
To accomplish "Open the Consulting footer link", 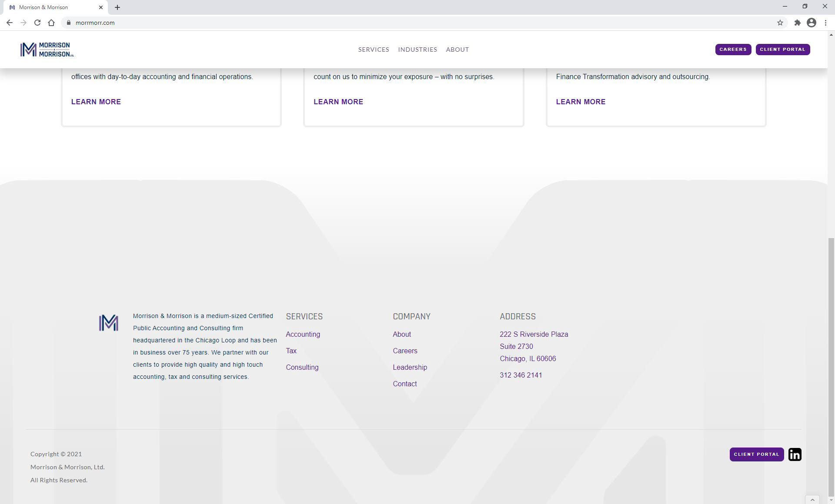I will point(302,368).
